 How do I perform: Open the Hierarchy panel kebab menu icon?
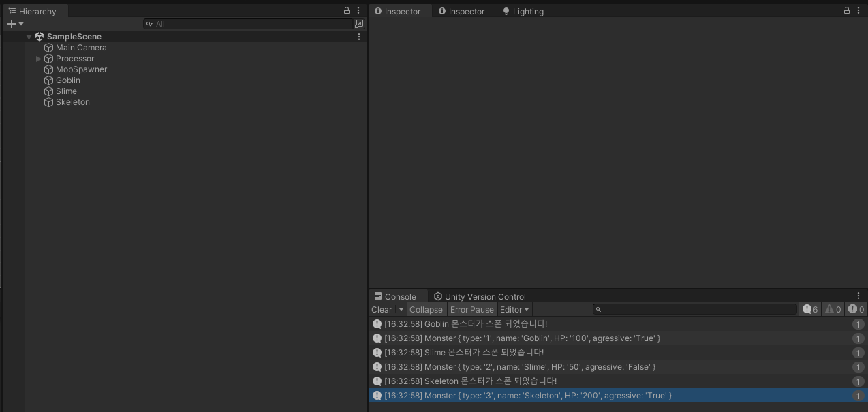(358, 10)
